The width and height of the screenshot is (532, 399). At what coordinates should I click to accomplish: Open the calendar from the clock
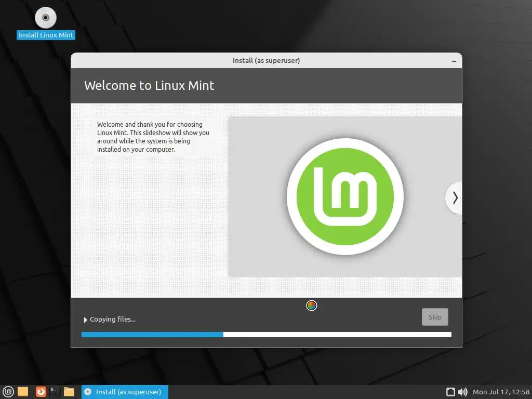pyautogui.click(x=501, y=392)
